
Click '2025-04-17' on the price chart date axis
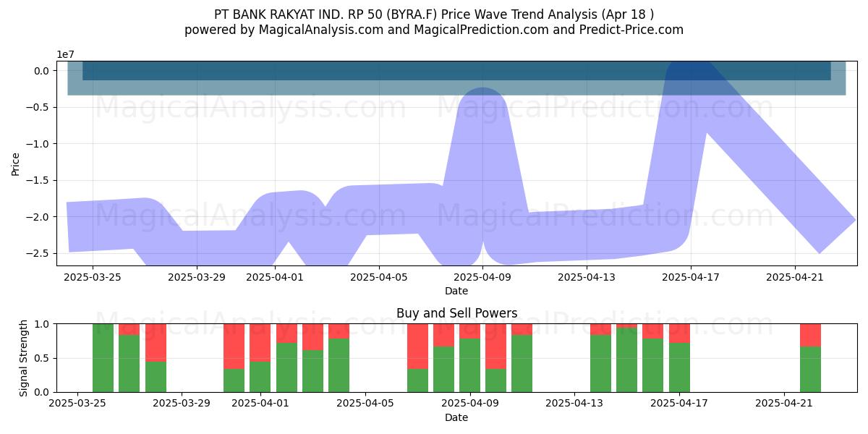tap(691, 276)
